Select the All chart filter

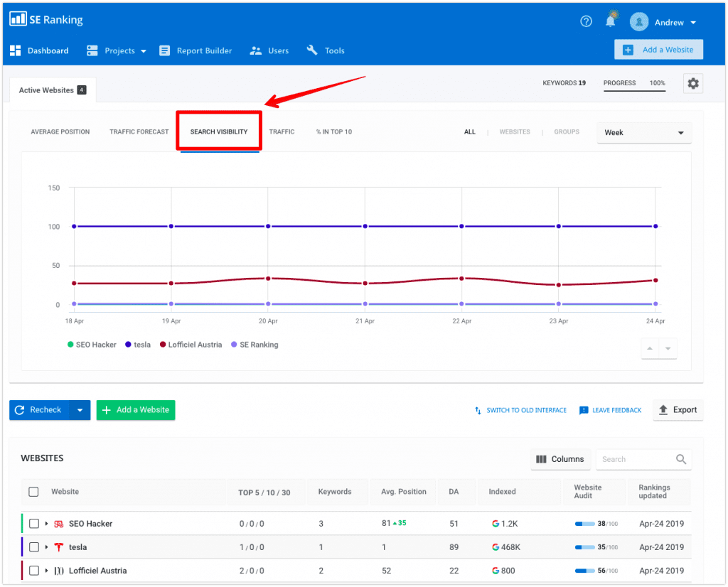[x=470, y=131]
